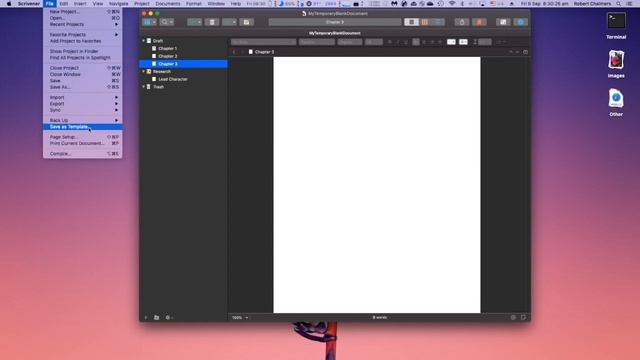
Task: Switch to Corkboard view mode
Action: click(x=424, y=22)
